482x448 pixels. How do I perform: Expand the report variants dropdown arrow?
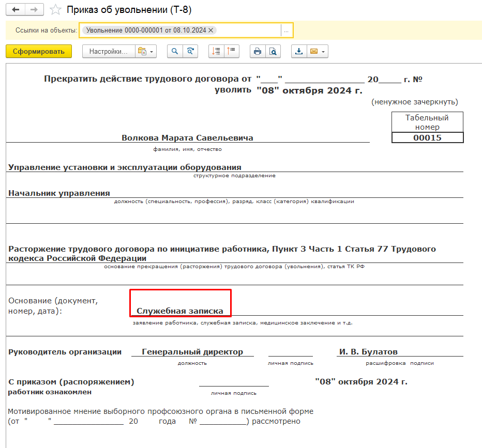tap(152, 52)
